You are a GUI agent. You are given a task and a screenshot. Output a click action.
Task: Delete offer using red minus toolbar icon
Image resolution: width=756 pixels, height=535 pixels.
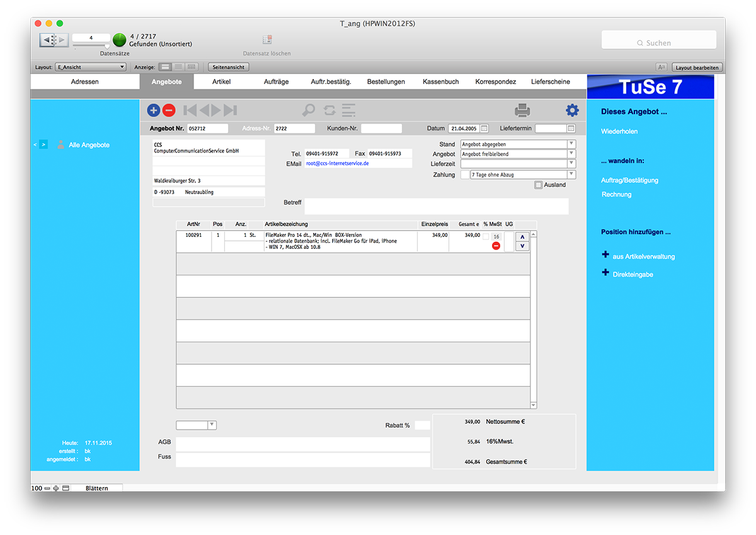(169, 110)
